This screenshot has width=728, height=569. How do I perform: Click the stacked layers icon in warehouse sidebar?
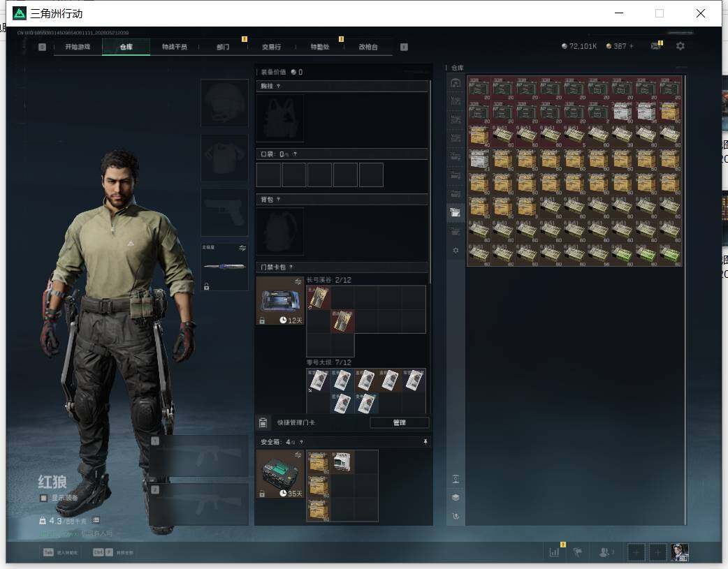pos(456,498)
